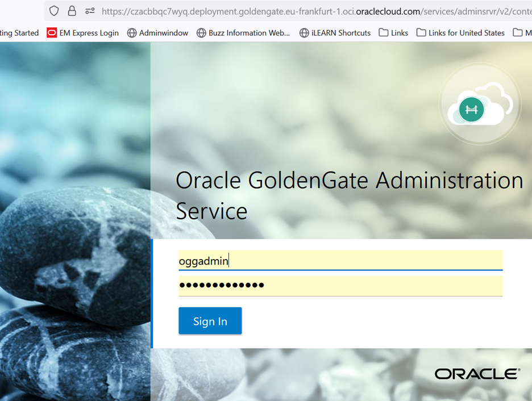The image size is (532, 401).
Task: Click the teal GoldenGate cloud logo
Action: 471,109
